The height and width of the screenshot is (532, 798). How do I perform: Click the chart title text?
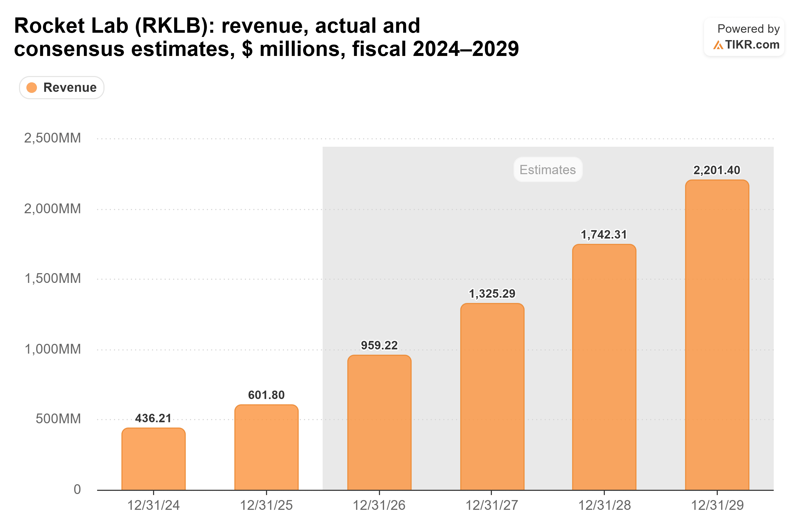[266, 37]
